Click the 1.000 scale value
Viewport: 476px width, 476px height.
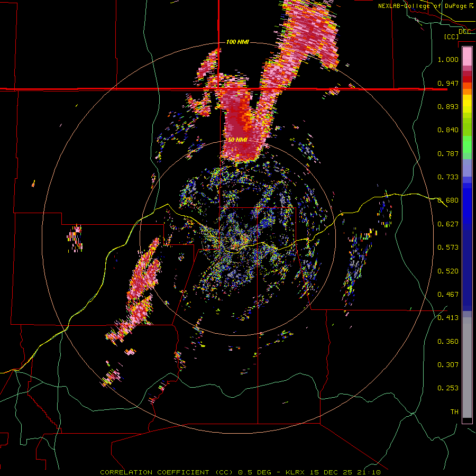[x=448, y=59]
